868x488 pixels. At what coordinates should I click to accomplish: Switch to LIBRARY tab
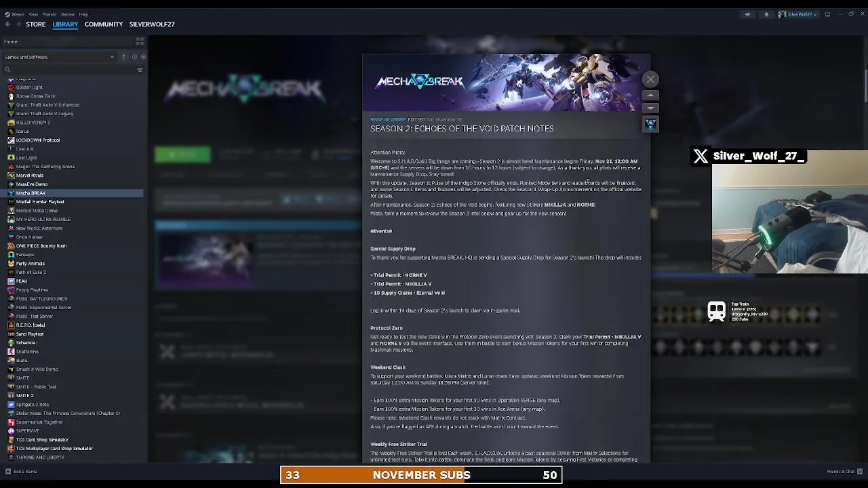[65, 24]
